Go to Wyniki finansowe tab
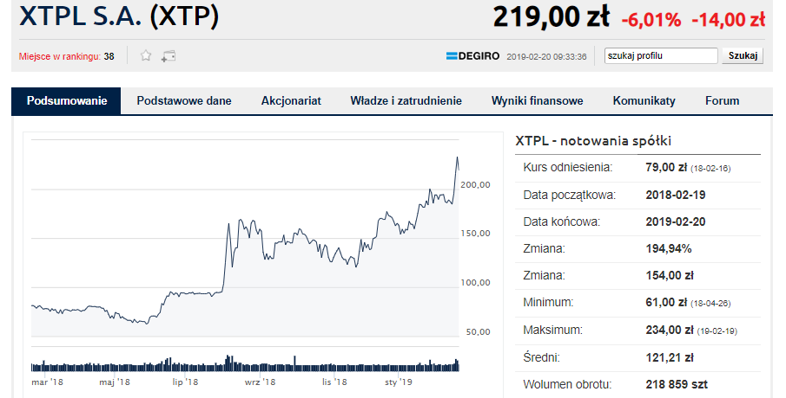This screenshot has height=398, width=786. [x=537, y=101]
